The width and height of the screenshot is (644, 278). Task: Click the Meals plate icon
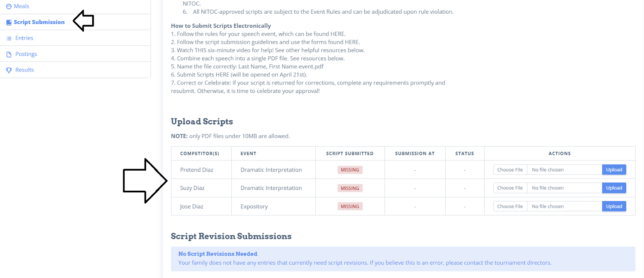(x=9, y=6)
